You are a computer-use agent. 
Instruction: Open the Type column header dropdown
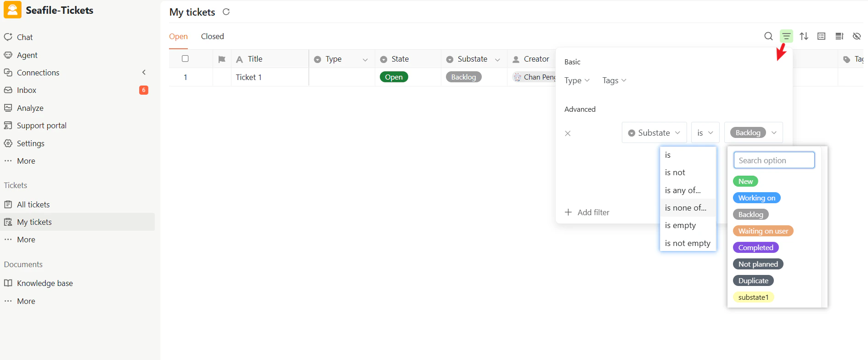(365, 59)
